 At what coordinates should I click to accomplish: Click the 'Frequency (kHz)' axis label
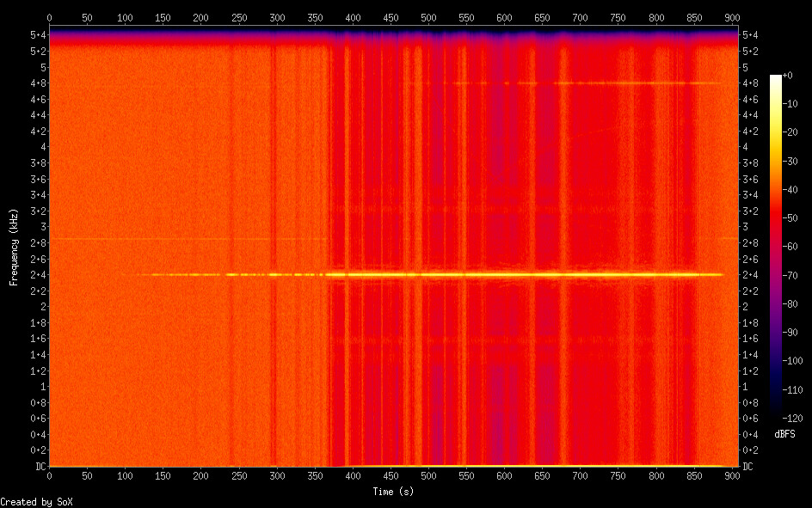[x=13, y=247]
